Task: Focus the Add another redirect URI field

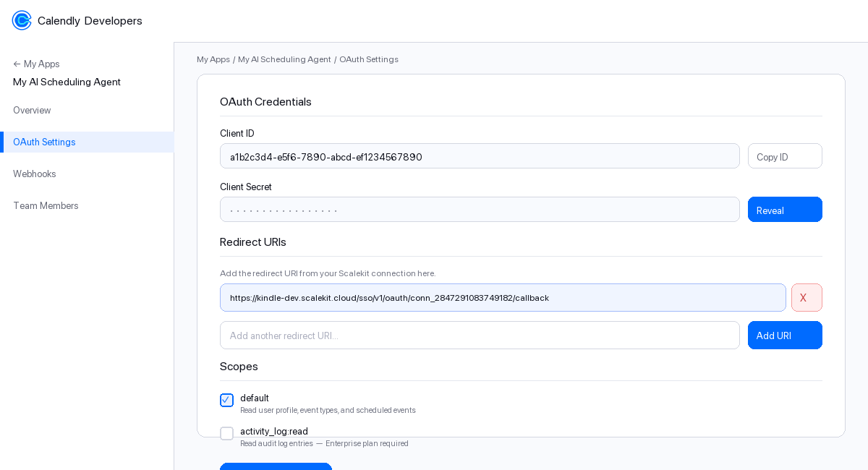Action: pyautogui.click(x=480, y=335)
